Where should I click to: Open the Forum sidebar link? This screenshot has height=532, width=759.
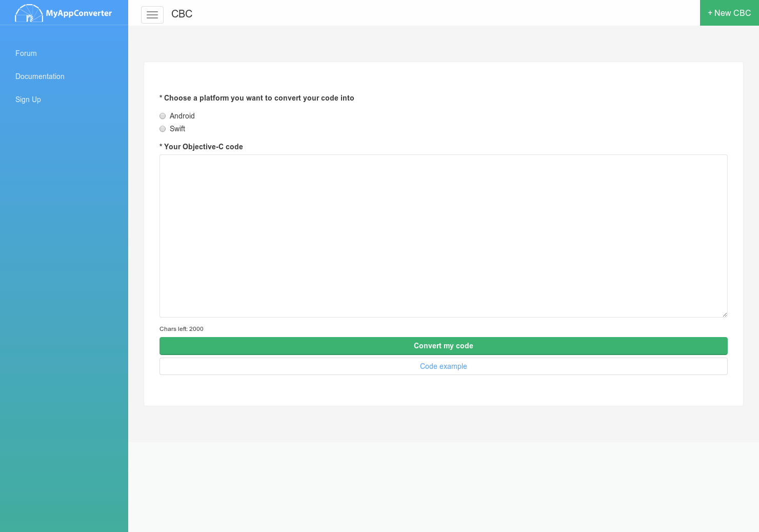(x=26, y=53)
